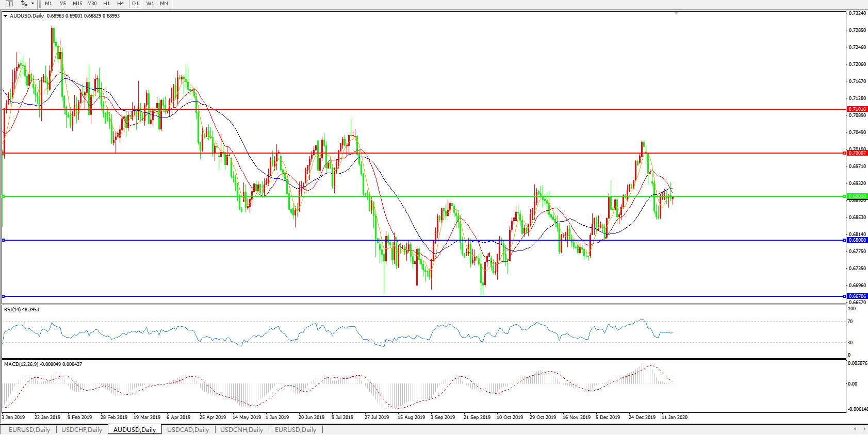Select the D1 daily timeframe button
The height and width of the screenshot is (435, 868).
pyautogui.click(x=135, y=4)
